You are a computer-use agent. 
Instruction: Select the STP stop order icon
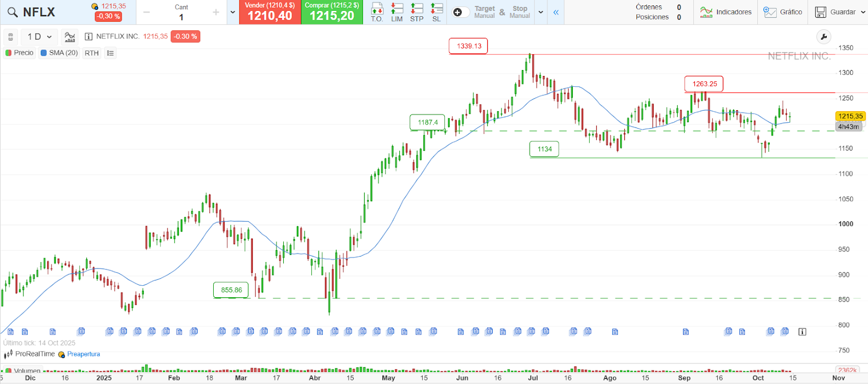click(417, 12)
